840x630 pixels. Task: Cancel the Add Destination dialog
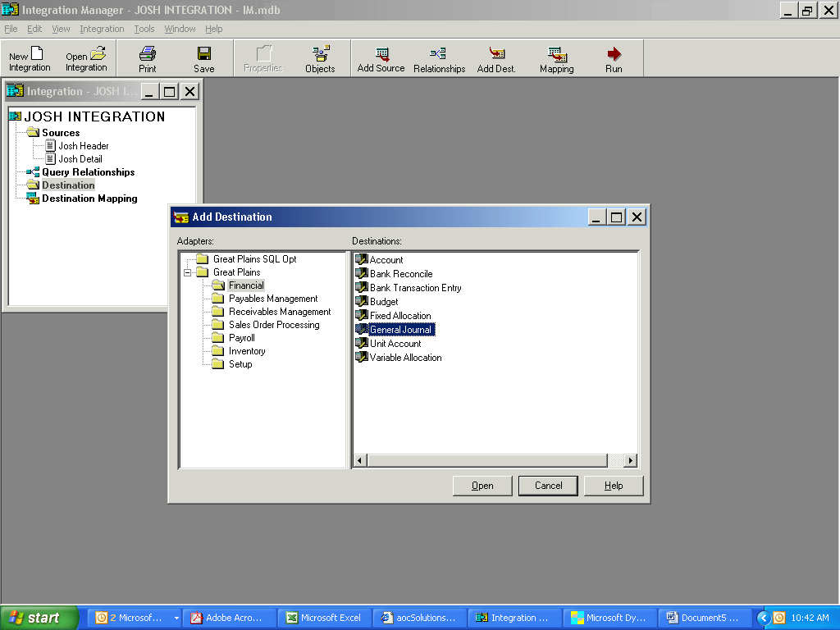pos(548,485)
